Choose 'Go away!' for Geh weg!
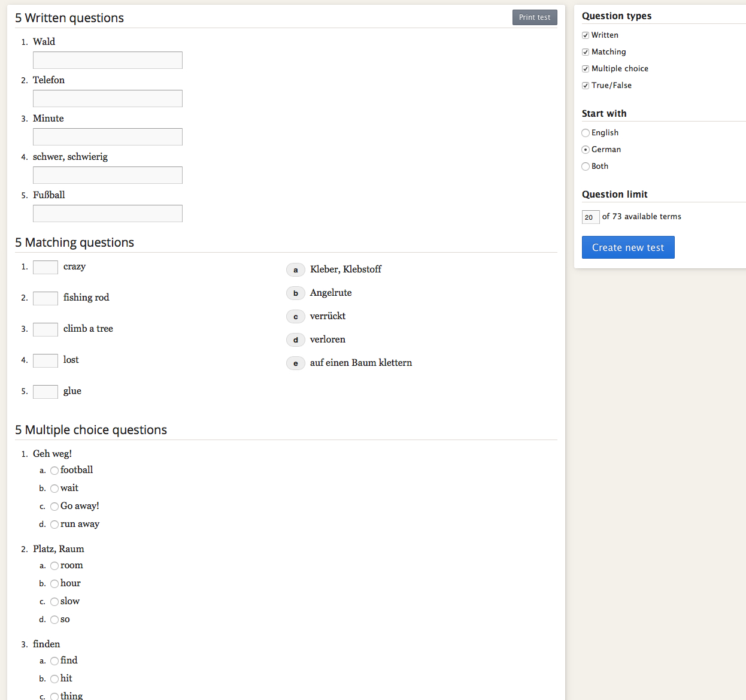The height and width of the screenshot is (700, 746). click(x=54, y=507)
